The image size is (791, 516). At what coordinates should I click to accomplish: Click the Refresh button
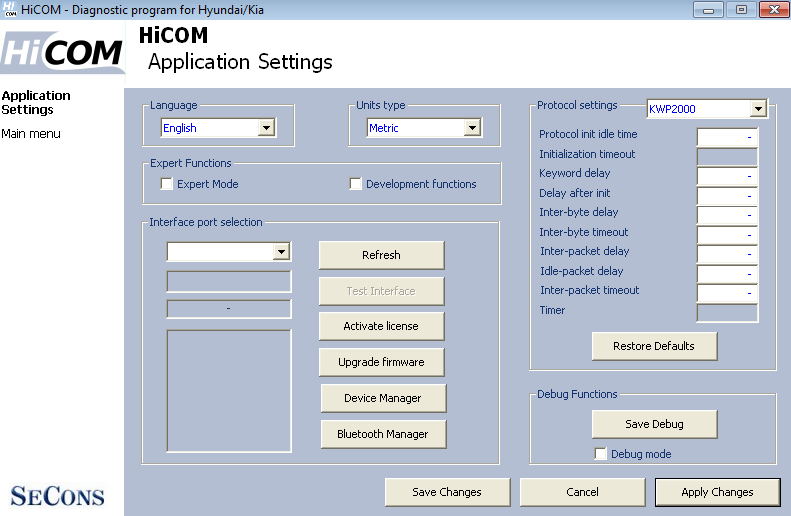(x=381, y=255)
